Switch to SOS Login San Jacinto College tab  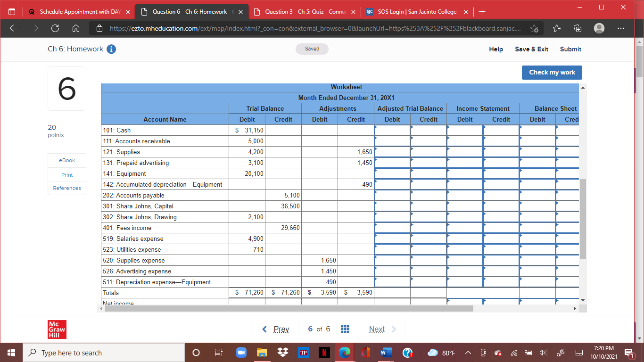tap(417, 11)
